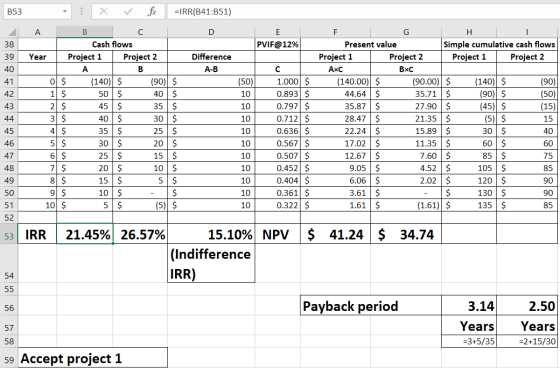The height and width of the screenshot is (368, 560).
Task: Click Project 2 cash flow 40 in row 42
Action: (x=140, y=94)
